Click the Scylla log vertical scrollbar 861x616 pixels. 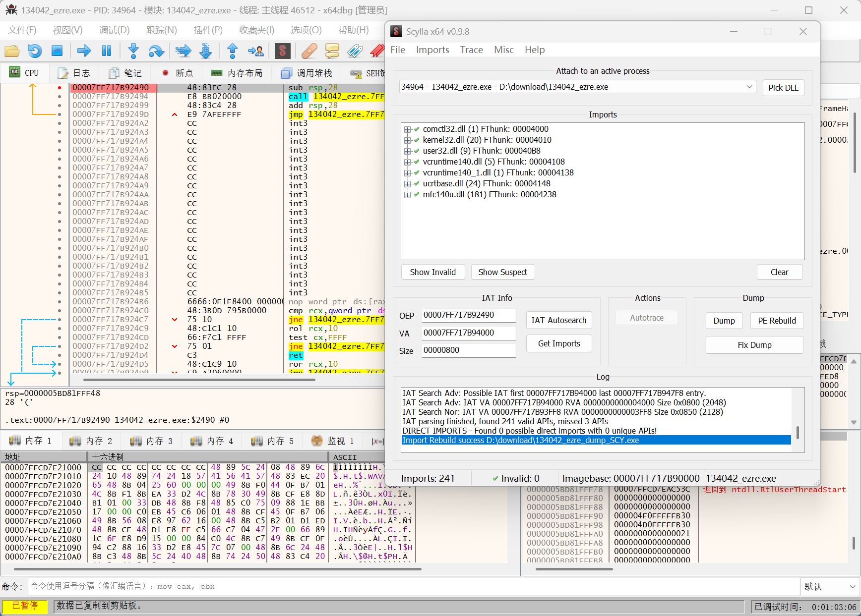coord(797,432)
